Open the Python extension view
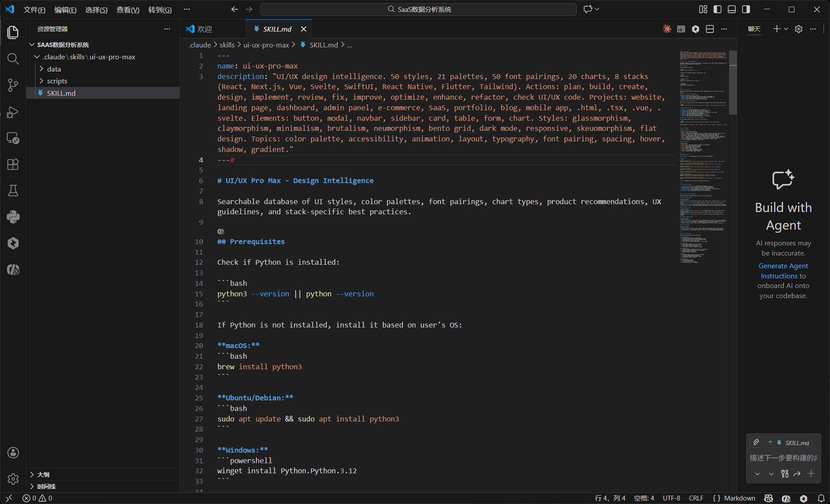 13,217
